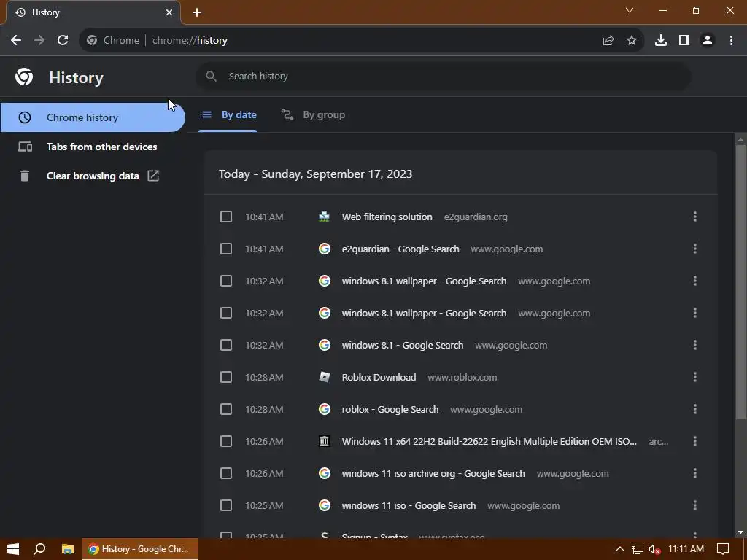
Task: Open the tab search chevron
Action: point(630,10)
